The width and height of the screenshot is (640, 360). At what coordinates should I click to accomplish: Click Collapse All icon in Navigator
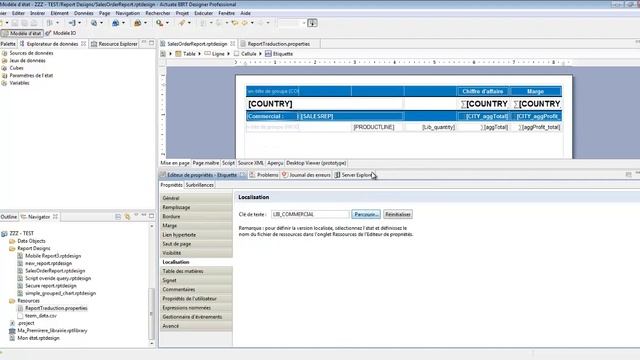(x=118, y=217)
